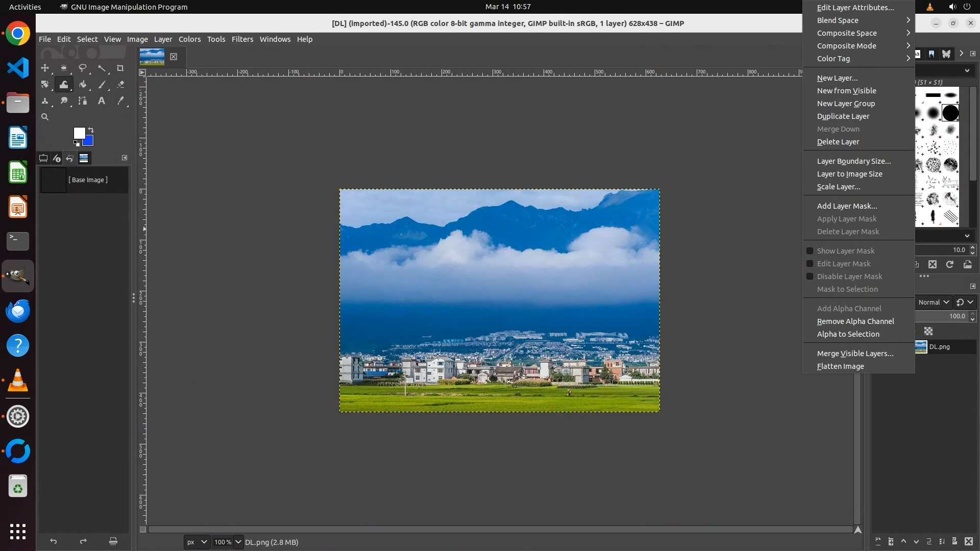Select the Bucket Fill tool
Viewport: 980px width, 551px height.
[x=82, y=85]
